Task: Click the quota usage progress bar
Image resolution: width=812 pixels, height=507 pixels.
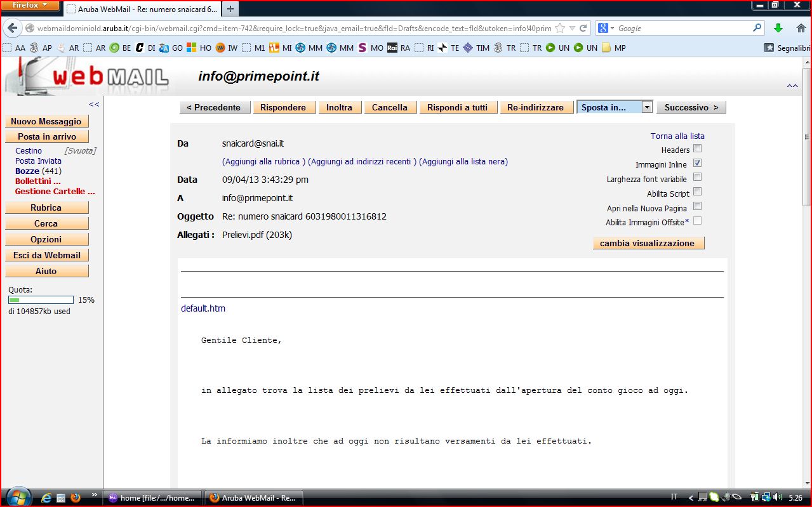Action: click(41, 300)
